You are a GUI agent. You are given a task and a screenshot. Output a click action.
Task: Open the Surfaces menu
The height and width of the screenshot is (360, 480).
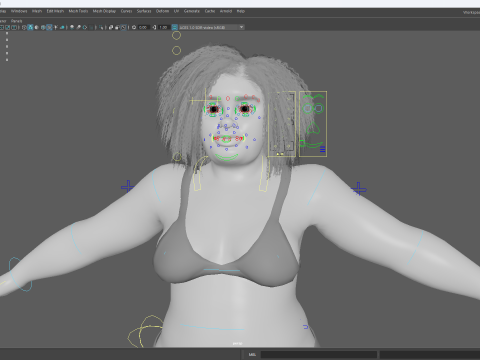(x=144, y=11)
